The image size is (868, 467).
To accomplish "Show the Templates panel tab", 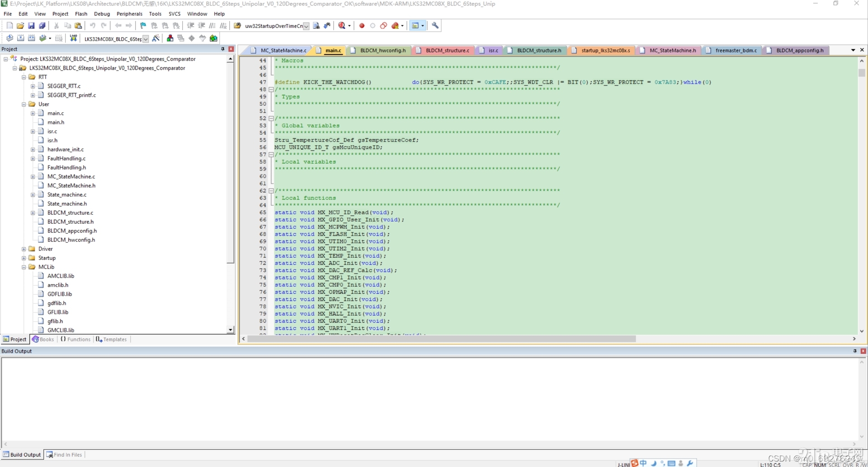I will click(x=112, y=340).
